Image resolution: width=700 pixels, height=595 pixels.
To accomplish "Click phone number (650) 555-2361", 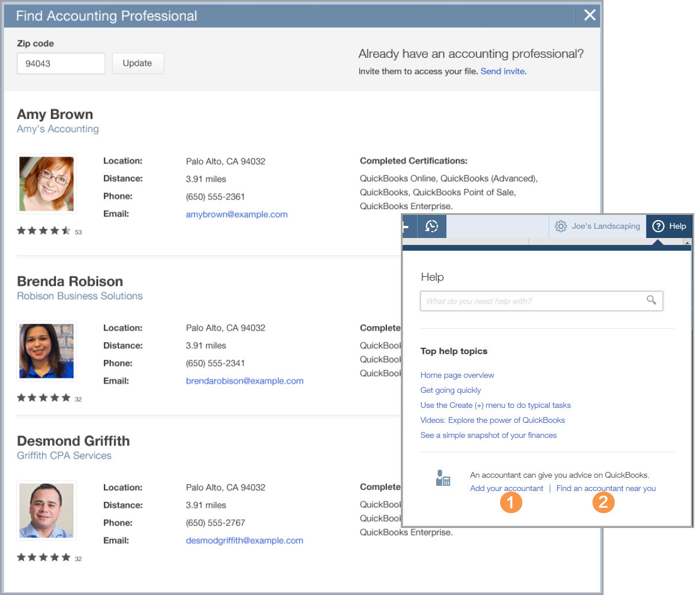I will [215, 197].
